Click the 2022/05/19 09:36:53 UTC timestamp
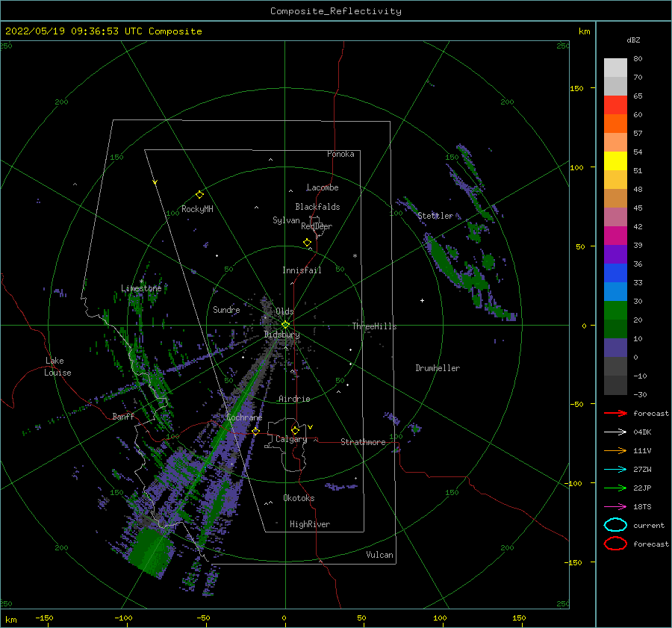The width and height of the screenshot is (672, 628). click(x=74, y=31)
